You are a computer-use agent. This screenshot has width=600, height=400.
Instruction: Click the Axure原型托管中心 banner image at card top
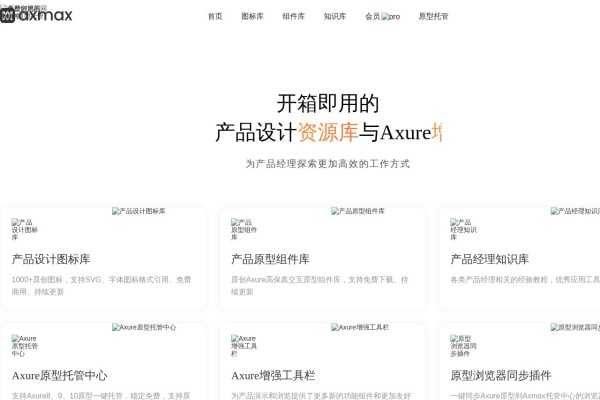[x=144, y=327]
